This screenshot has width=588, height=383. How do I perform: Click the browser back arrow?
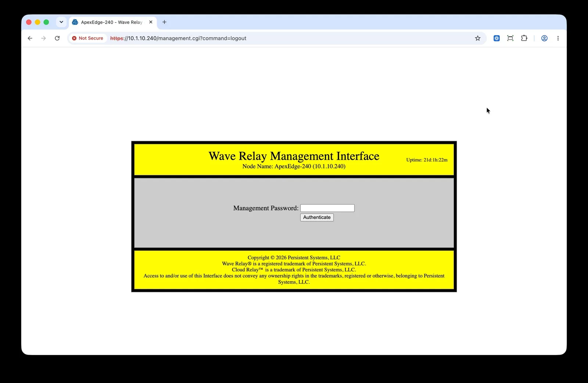click(30, 38)
